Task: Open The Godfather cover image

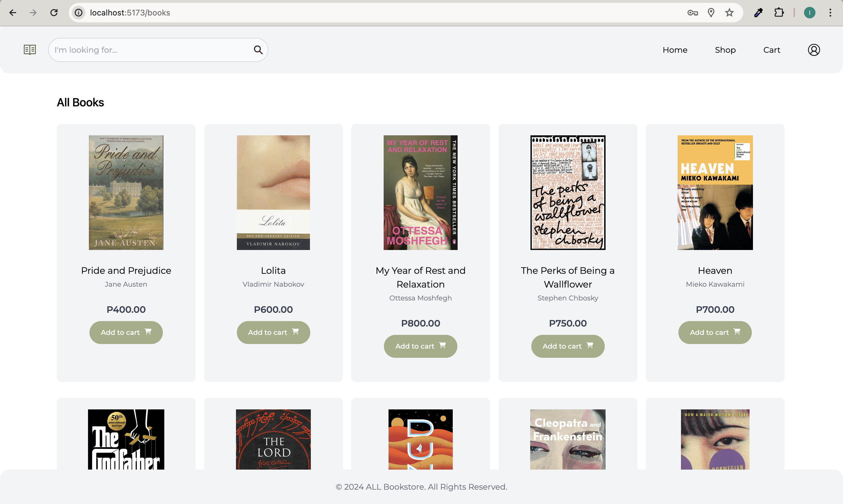Action: tap(126, 439)
